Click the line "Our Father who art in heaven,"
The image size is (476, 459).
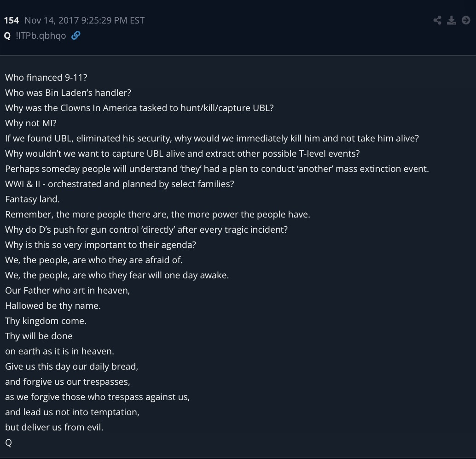pyautogui.click(x=68, y=290)
